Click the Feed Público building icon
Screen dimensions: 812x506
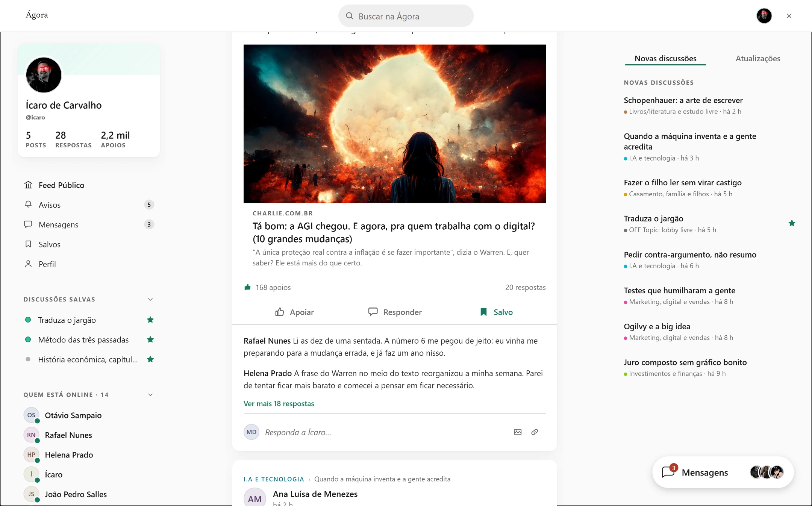point(28,185)
